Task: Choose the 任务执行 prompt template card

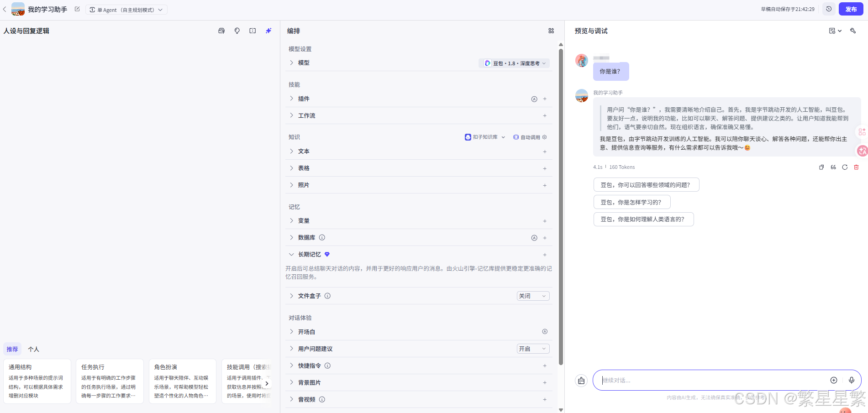Action: tap(110, 381)
